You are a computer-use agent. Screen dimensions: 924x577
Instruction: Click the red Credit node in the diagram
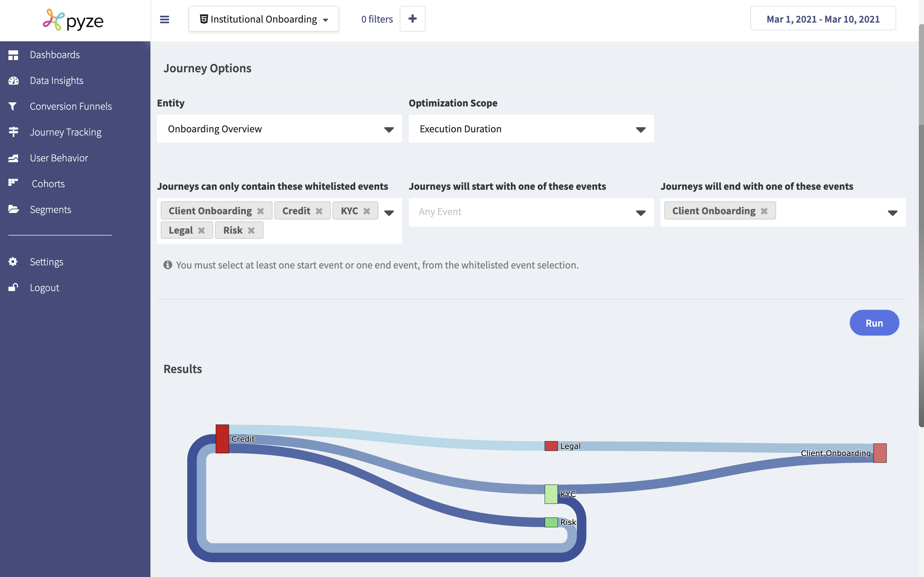pos(222,439)
